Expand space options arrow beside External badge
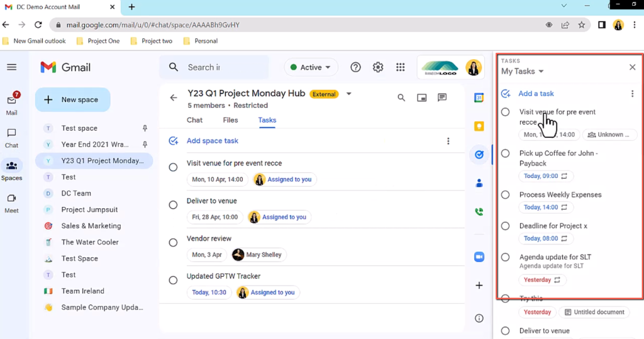This screenshot has height=339, width=644. tap(348, 94)
